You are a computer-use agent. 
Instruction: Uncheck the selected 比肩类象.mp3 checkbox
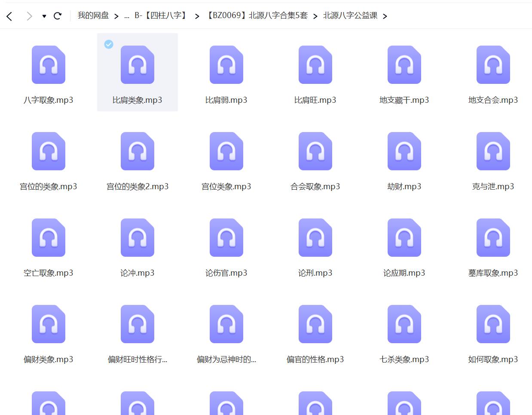tap(109, 44)
